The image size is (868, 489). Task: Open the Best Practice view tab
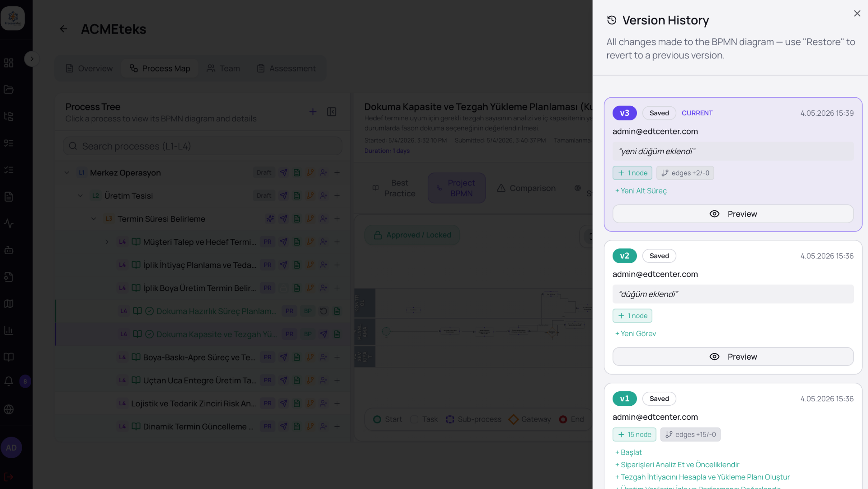[394, 188]
